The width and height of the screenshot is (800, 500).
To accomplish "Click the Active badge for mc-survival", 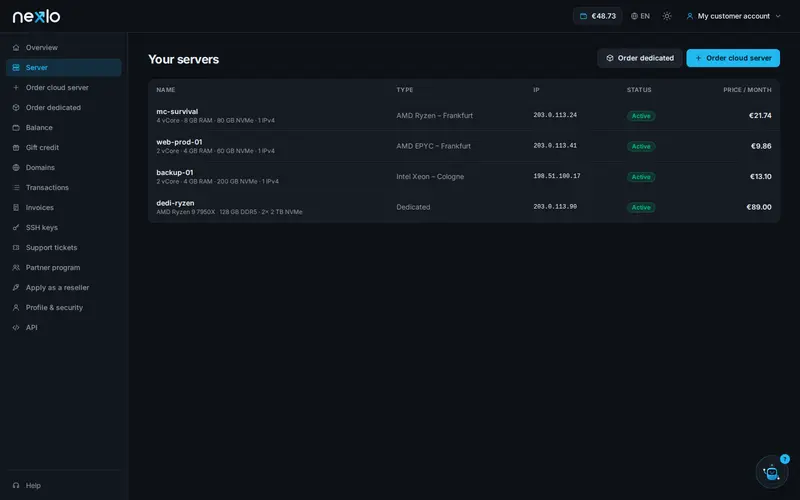I will [641, 116].
